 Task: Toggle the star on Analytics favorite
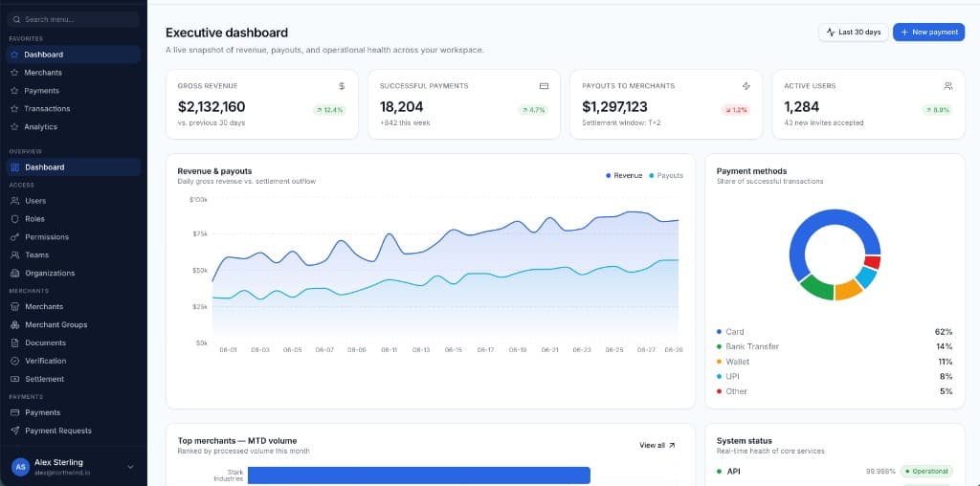[x=15, y=127]
